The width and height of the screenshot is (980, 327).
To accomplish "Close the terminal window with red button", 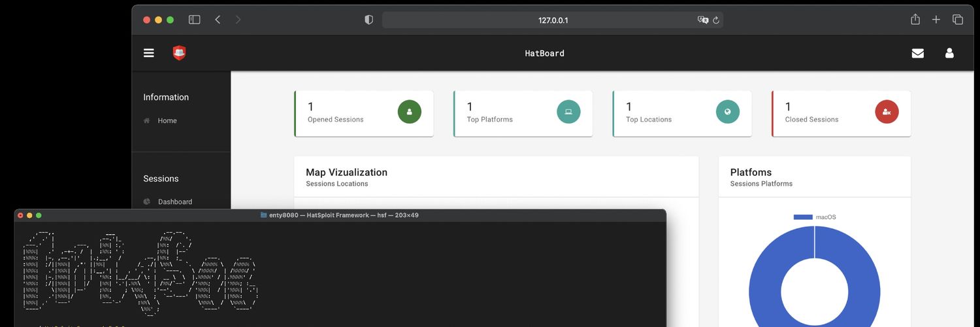I will point(20,215).
